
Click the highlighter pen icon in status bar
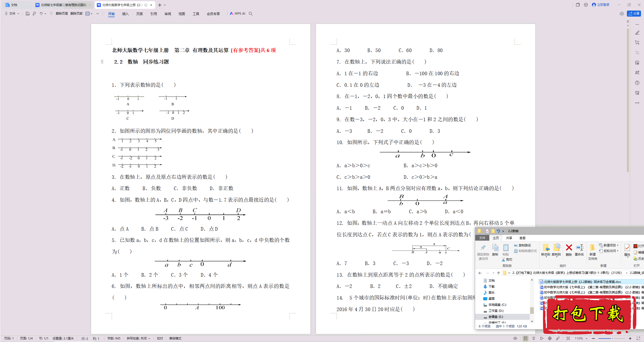tap(558, 338)
